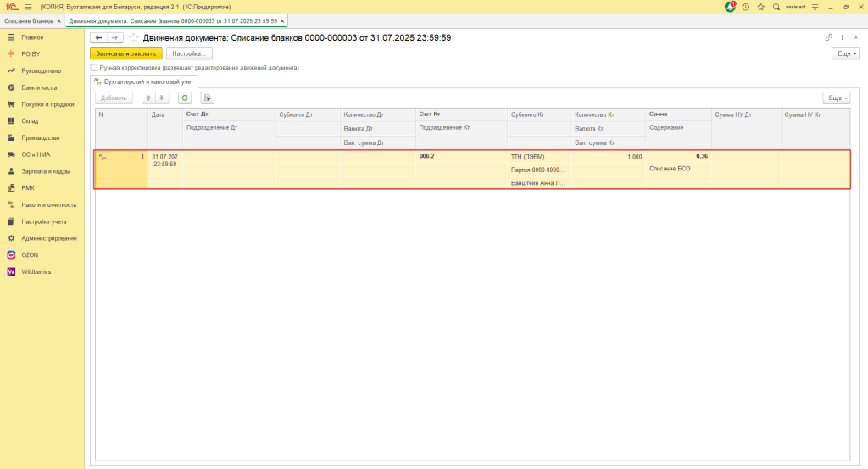Open the notifications bell icon

[x=730, y=7]
